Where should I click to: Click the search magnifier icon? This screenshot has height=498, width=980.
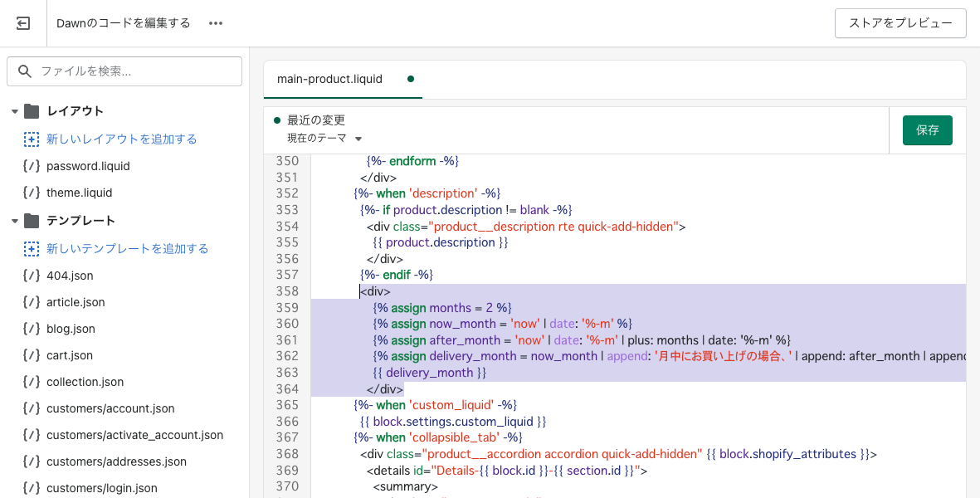[25, 71]
